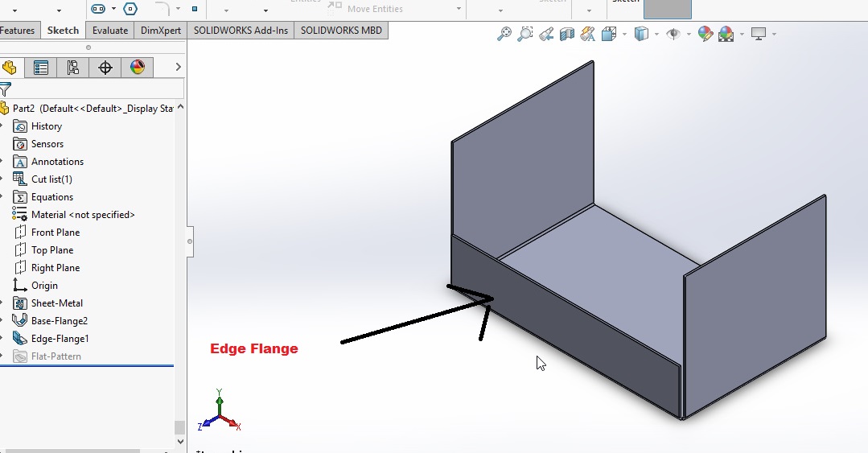
Task: Open the DisplayManager color ball tab
Action: (138, 68)
